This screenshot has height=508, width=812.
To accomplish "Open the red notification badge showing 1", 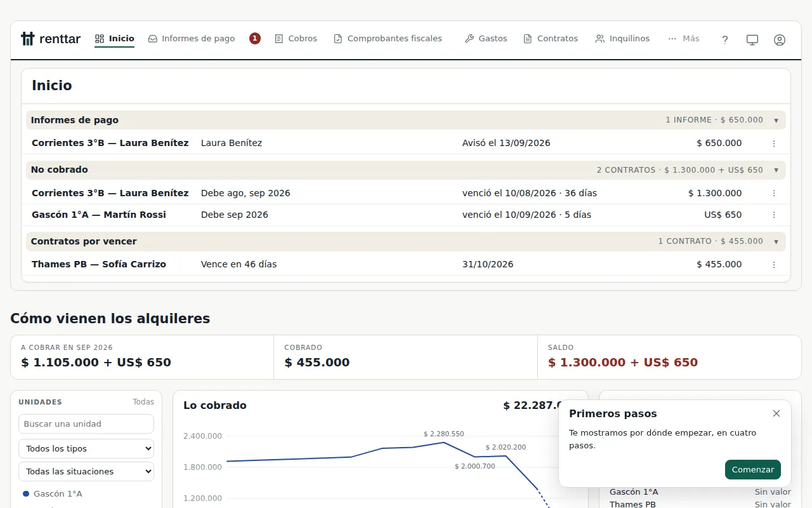I will click(255, 39).
